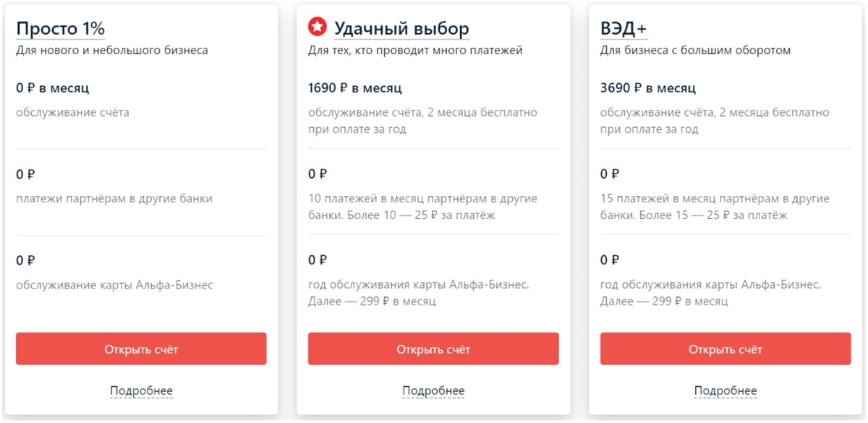Click the red star icon beside Удачный выбор

(317, 27)
